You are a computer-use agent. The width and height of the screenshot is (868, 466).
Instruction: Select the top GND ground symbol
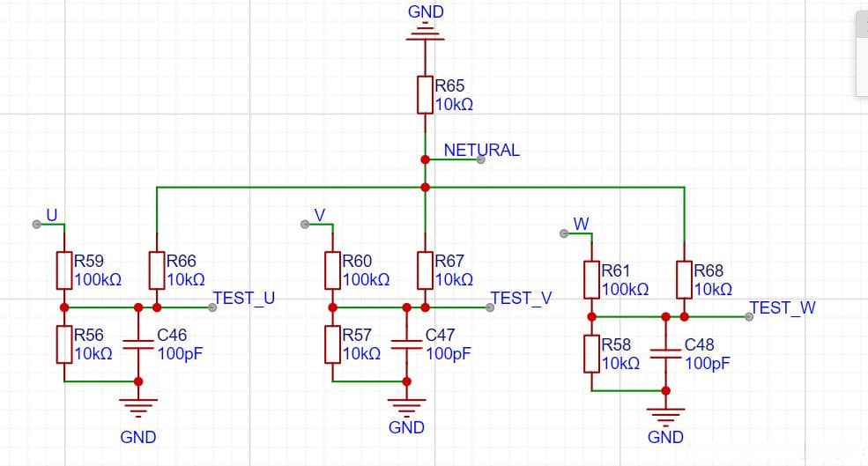(425, 31)
